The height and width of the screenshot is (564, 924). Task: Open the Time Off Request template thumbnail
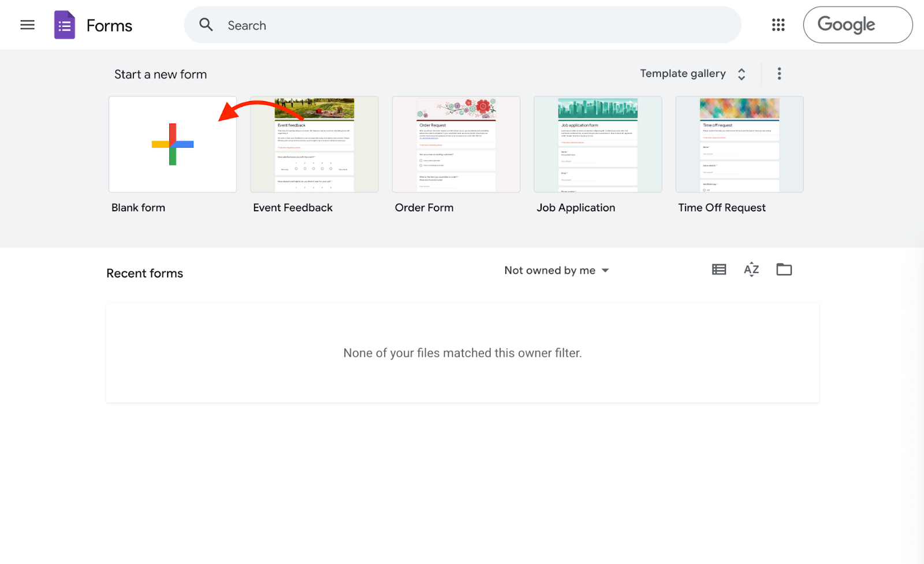(739, 144)
